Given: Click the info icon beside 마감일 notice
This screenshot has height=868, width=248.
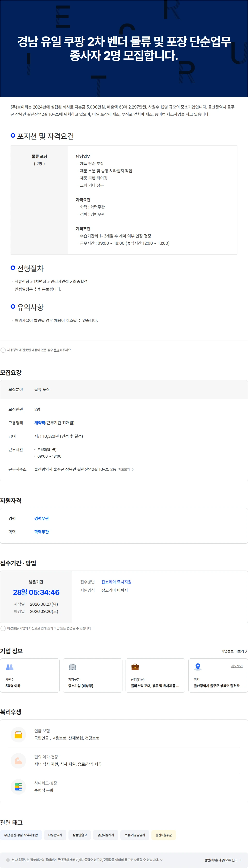Looking at the screenshot, I should 3,628.
